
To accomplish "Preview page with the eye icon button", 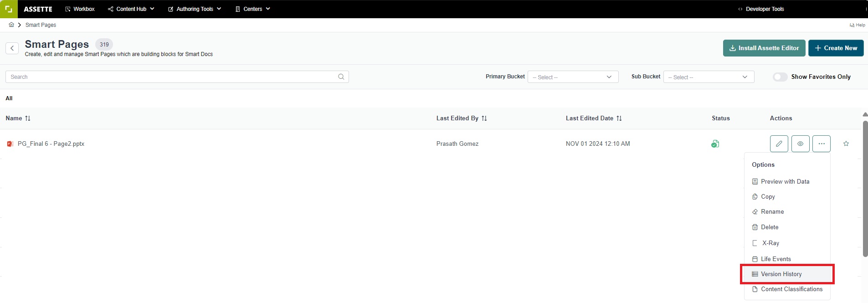I will (x=800, y=144).
